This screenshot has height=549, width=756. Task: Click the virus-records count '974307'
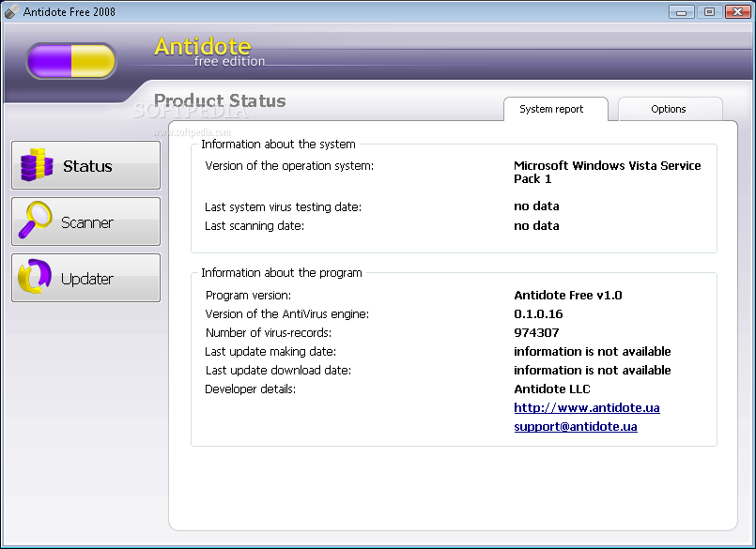click(x=536, y=333)
